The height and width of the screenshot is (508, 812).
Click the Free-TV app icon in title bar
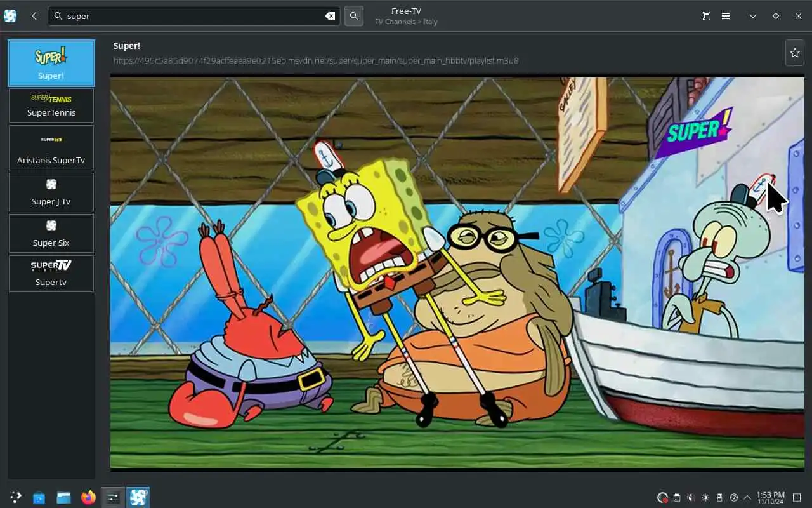coord(10,16)
